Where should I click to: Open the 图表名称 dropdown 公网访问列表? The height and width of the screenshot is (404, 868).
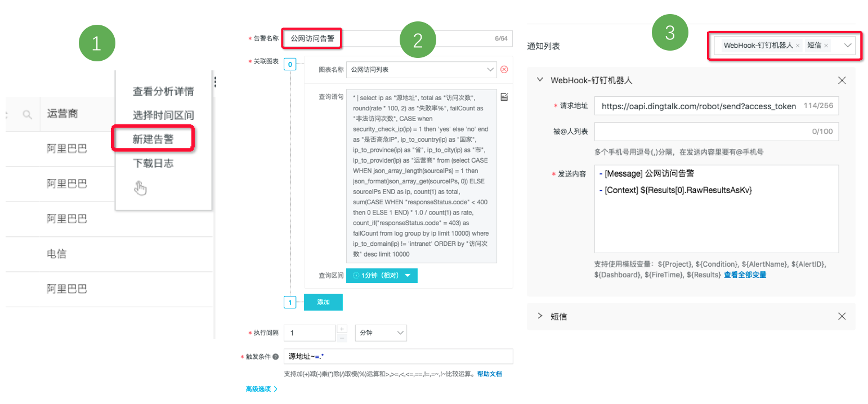421,70
